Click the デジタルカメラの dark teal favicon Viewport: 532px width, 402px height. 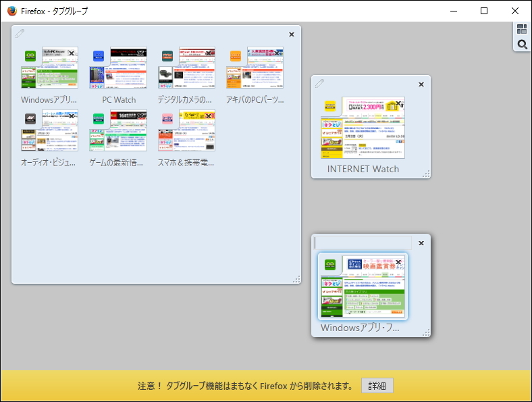coord(167,55)
